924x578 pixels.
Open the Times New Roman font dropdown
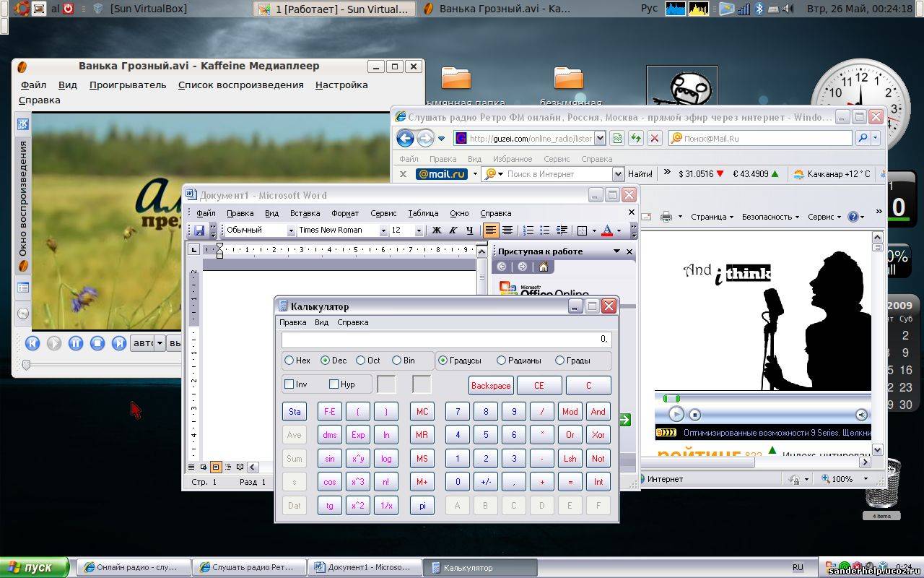tap(383, 230)
